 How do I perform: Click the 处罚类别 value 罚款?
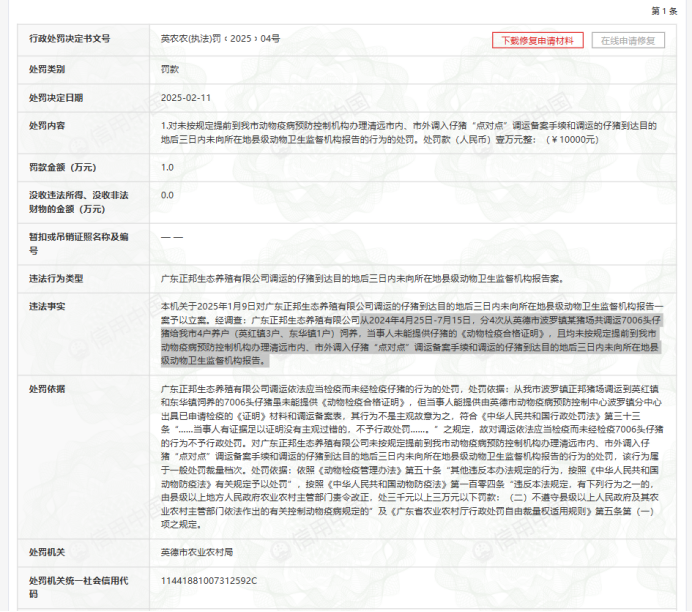tap(170, 69)
